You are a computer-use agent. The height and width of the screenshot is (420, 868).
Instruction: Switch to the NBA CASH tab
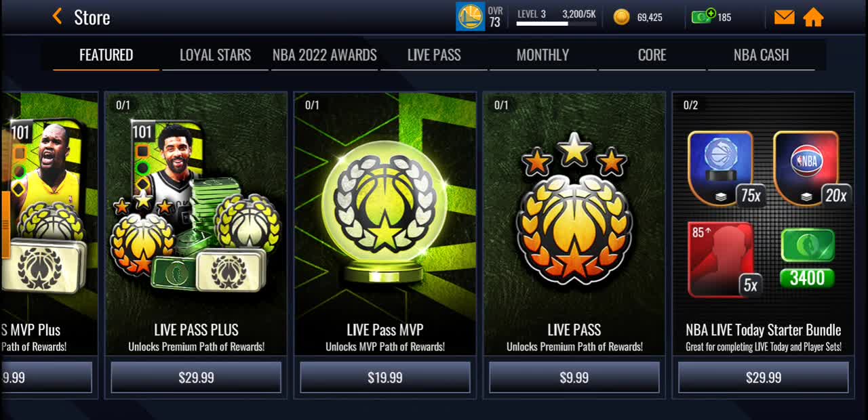click(x=761, y=56)
